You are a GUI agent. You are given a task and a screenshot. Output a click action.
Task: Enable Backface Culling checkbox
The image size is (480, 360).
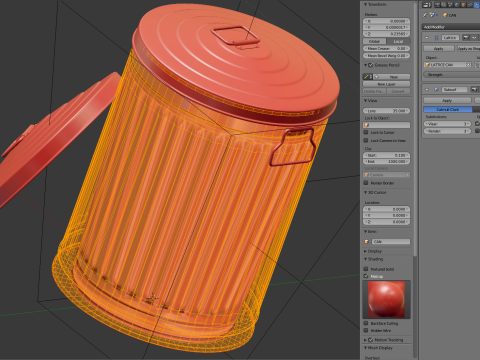[366, 323]
